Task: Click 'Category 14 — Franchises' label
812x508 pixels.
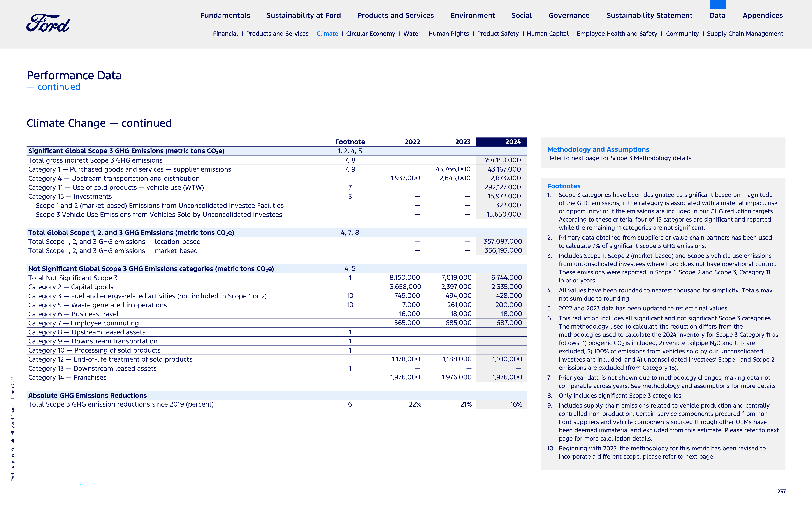Action: point(67,377)
